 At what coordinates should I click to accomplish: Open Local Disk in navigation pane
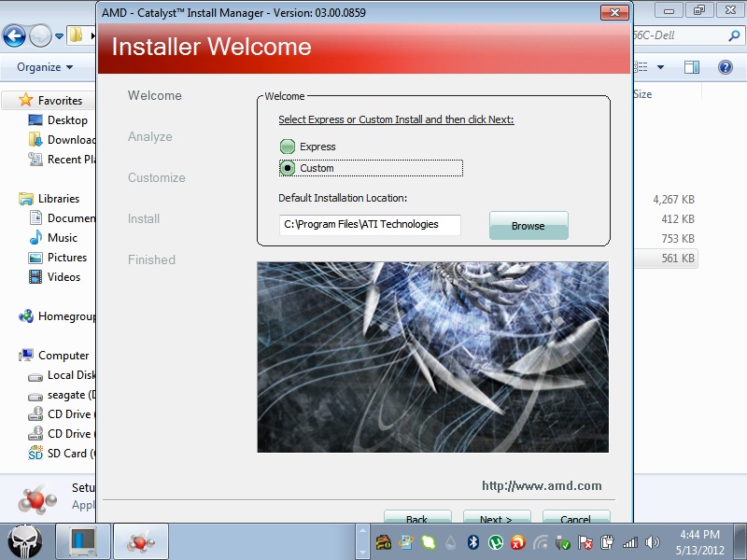click(62, 375)
